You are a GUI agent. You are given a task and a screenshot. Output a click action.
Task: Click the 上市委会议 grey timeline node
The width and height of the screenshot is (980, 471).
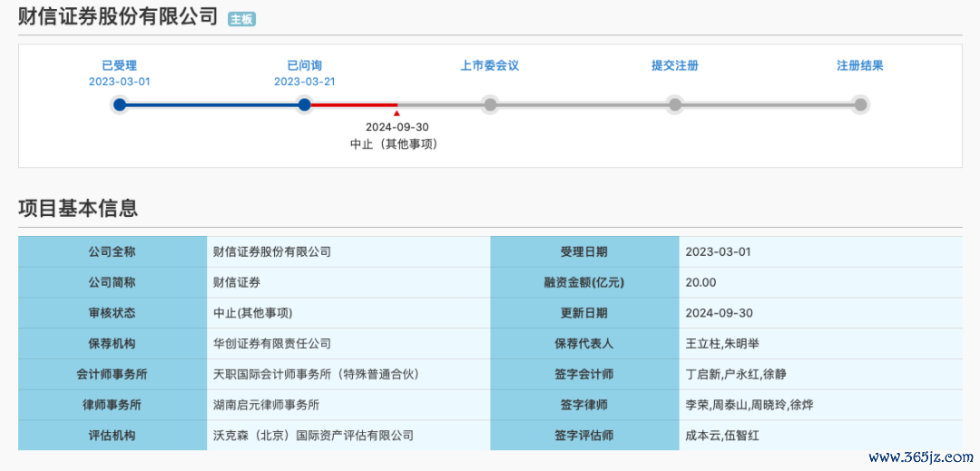[490, 104]
